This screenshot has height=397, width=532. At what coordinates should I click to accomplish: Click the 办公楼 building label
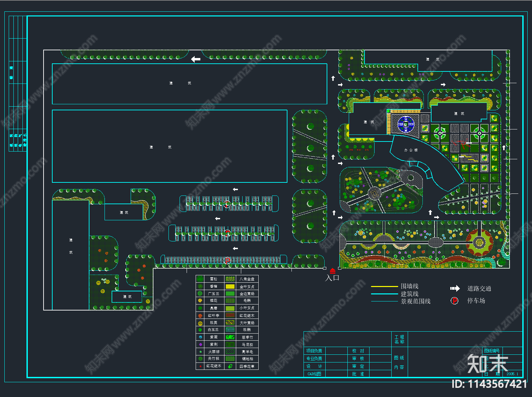pos(411,150)
